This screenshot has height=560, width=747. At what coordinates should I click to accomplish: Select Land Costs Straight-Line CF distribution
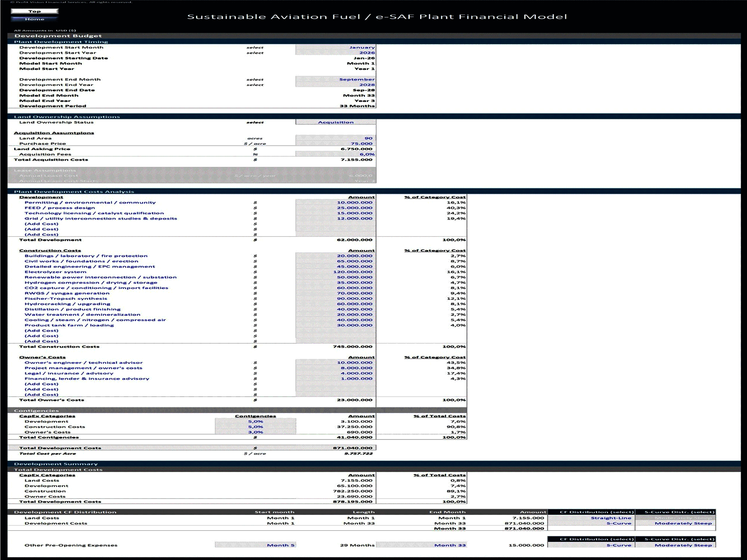click(x=591, y=518)
